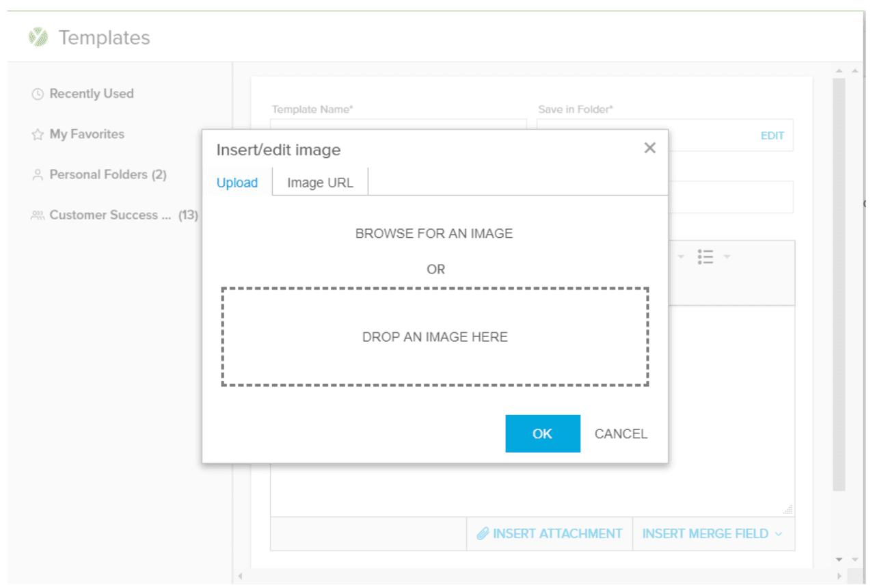Click the CANCEL button in dialog

coord(621,433)
